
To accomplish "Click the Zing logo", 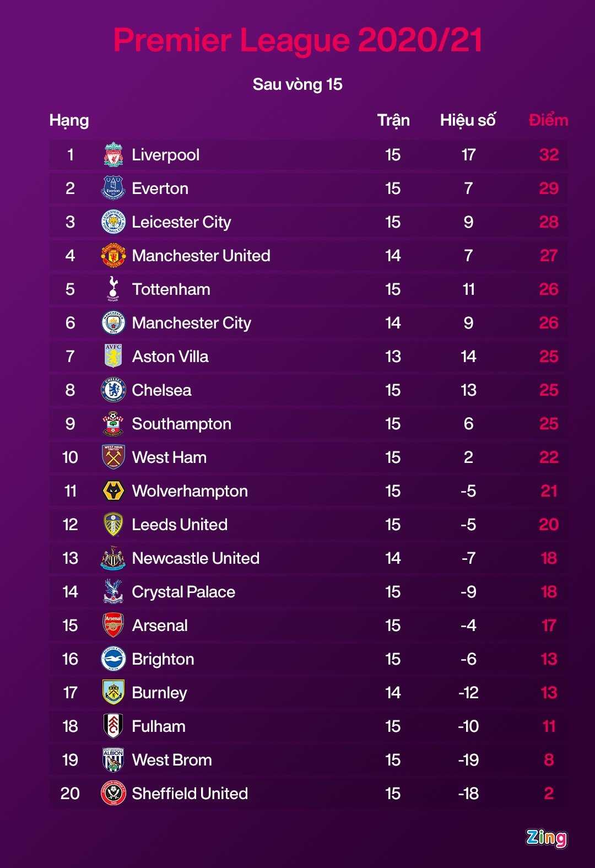I will pyautogui.click(x=546, y=838).
